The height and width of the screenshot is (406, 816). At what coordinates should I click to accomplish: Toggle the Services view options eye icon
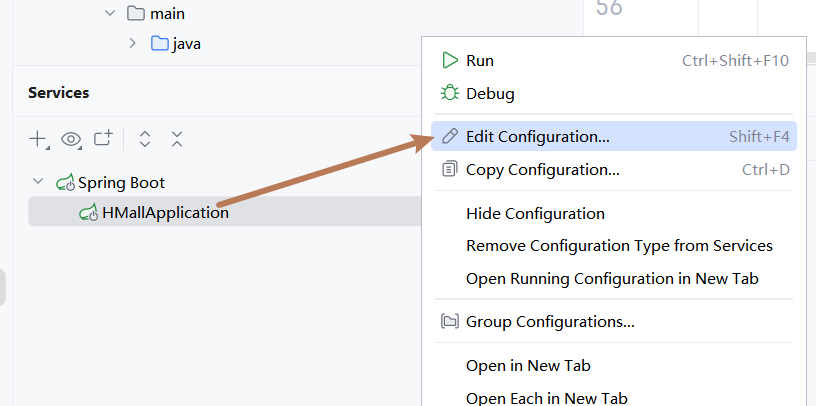(71, 139)
